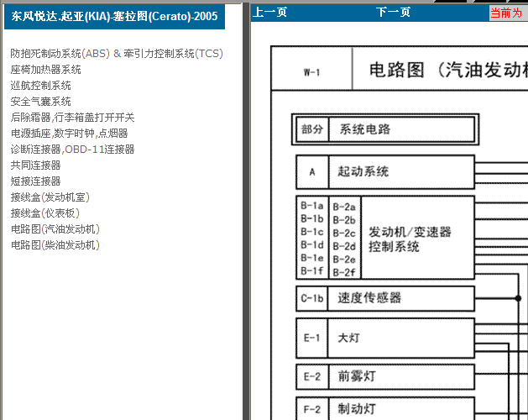Click the B-1c code
528x420 pixels.
312,232
